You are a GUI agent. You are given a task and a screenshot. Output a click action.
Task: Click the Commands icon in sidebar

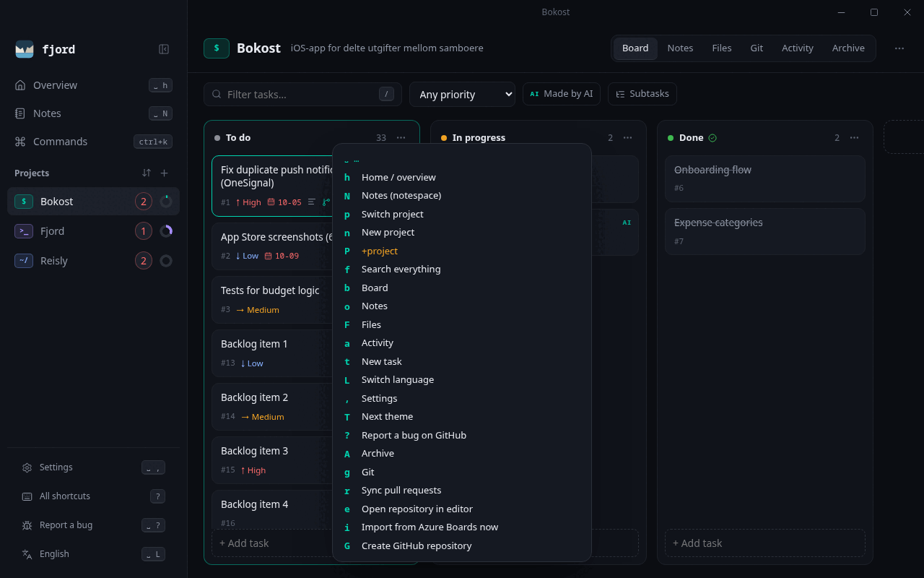(x=20, y=142)
